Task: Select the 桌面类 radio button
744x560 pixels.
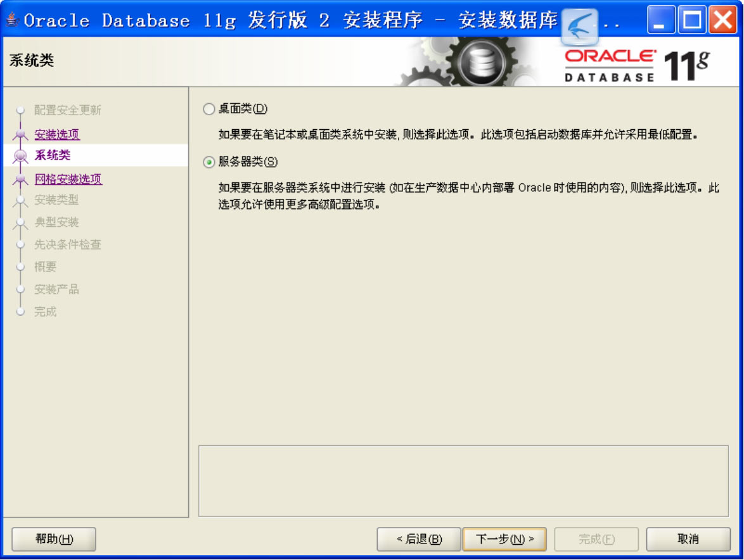Action: coord(208,109)
